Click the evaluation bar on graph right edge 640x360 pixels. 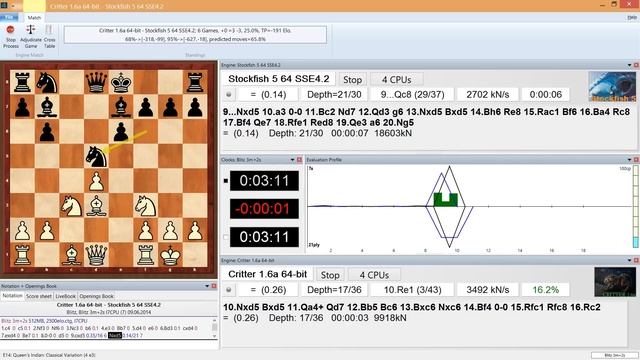636,206
